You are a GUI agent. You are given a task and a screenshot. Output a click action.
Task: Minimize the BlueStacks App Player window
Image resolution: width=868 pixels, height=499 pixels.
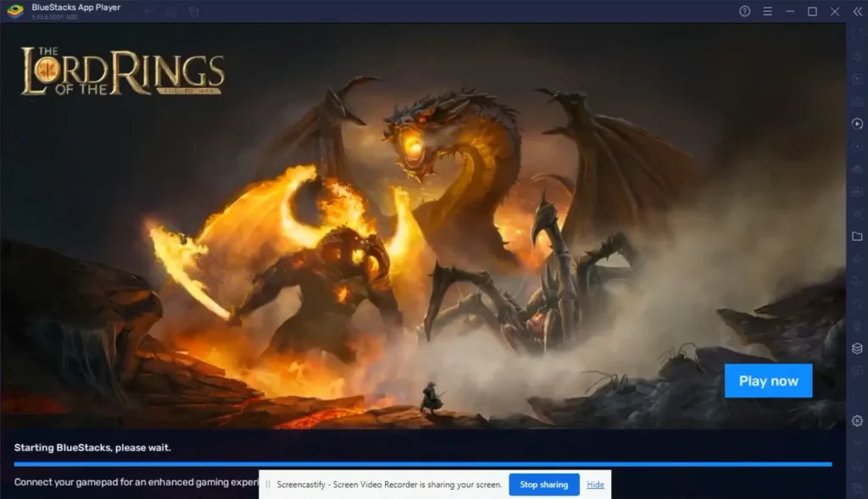point(790,11)
